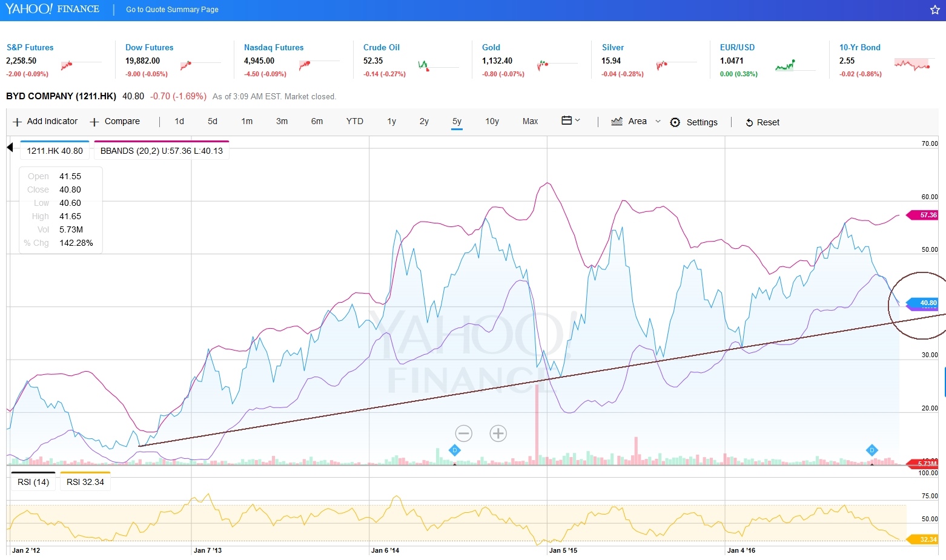Click the dividend marker near mid 2014

(x=455, y=450)
